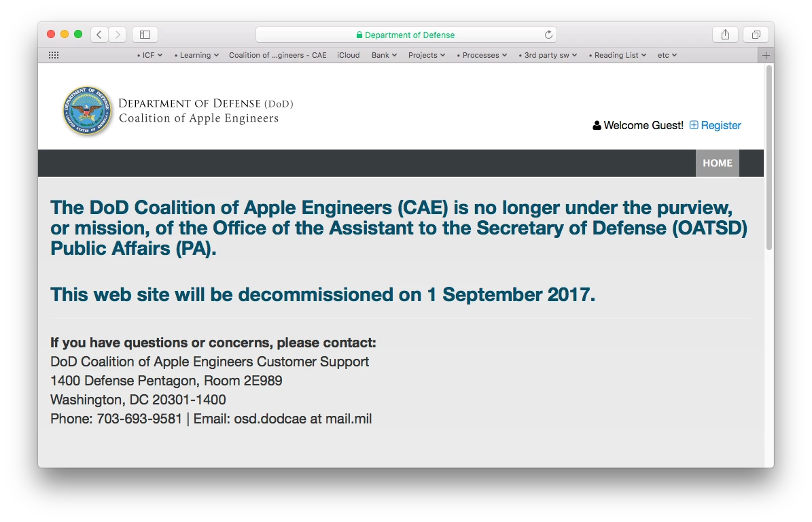Reload the page with the refresh icon
The width and height of the screenshot is (812, 522).
[548, 35]
